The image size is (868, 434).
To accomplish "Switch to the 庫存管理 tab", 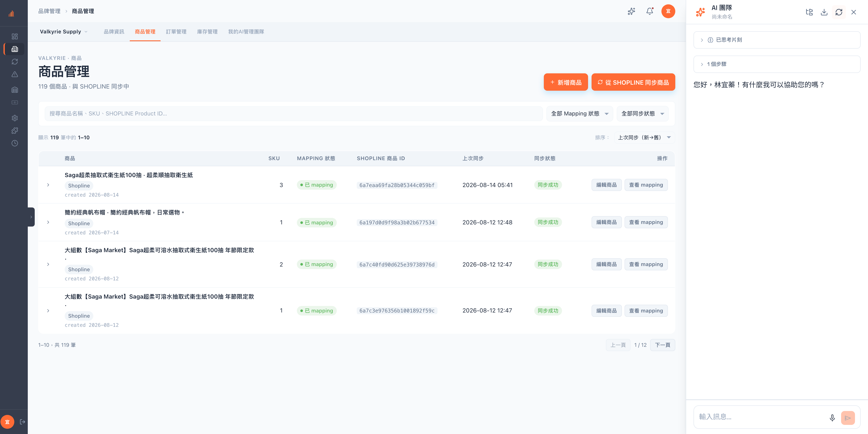I will click(207, 32).
